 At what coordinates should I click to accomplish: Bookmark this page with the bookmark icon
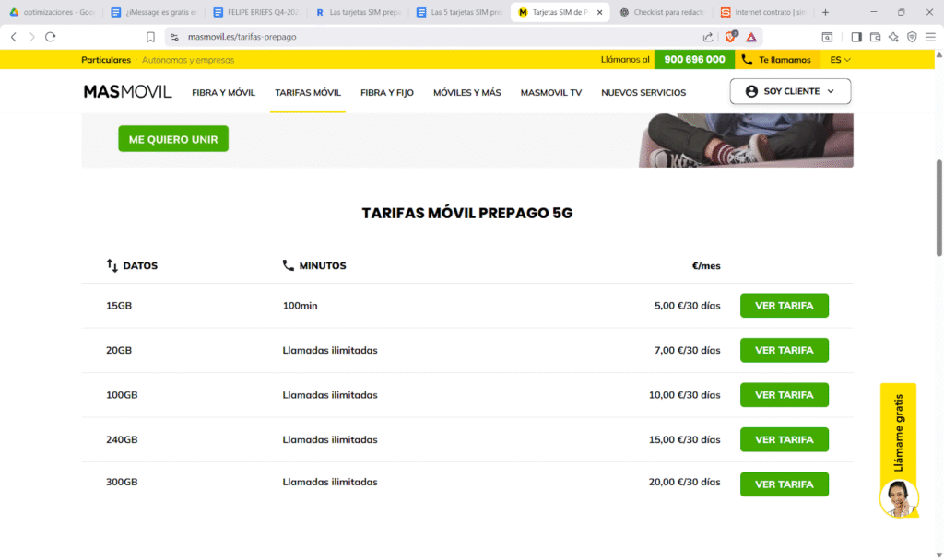[x=150, y=37]
